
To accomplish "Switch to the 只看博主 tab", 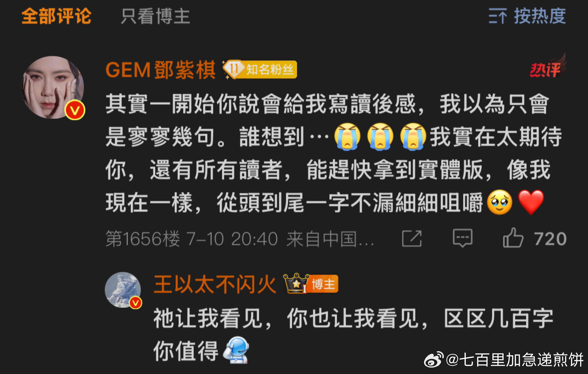I will [156, 16].
